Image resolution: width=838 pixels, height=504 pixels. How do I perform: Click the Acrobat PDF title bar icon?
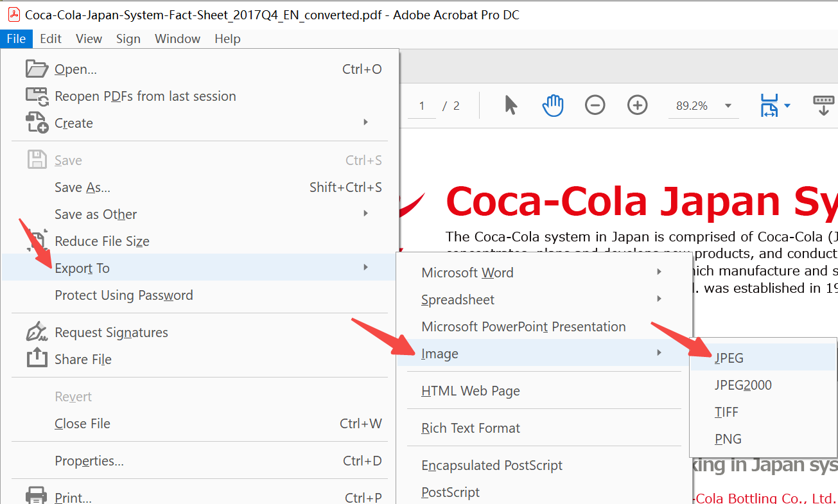pyautogui.click(x=13, y=15)
